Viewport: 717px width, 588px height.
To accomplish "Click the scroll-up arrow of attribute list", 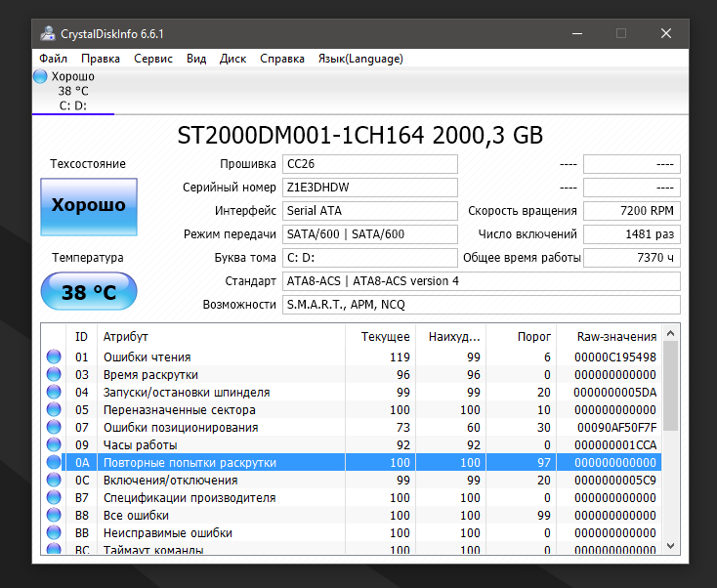I will tap(671, 333).
